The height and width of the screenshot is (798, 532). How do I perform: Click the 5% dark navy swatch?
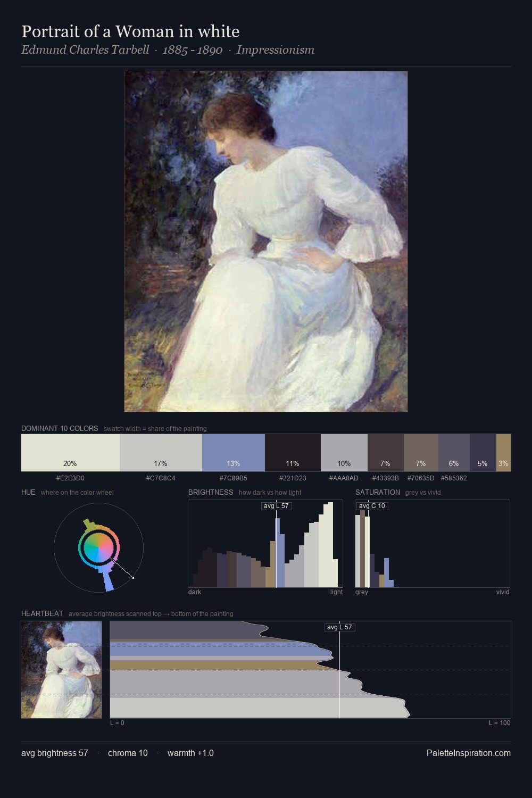pos(483,453)
